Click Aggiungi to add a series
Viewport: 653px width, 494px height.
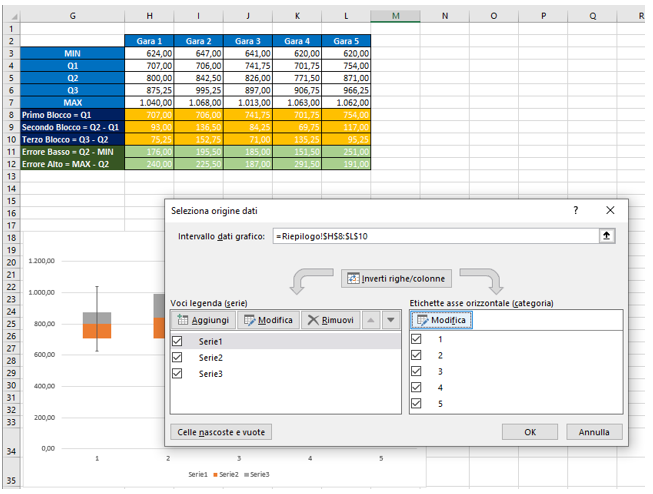204,320
